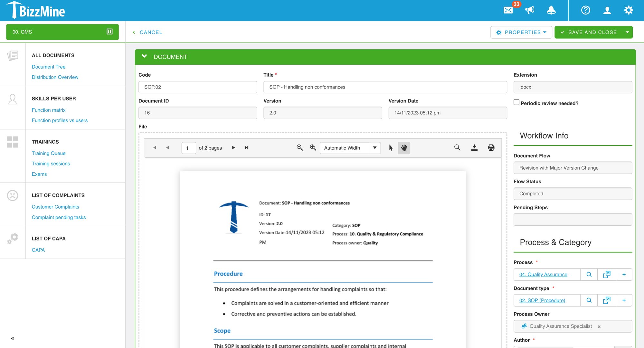Print the previewed document
644x348 pixels.
pyautogui.click(x=491, y=147)
